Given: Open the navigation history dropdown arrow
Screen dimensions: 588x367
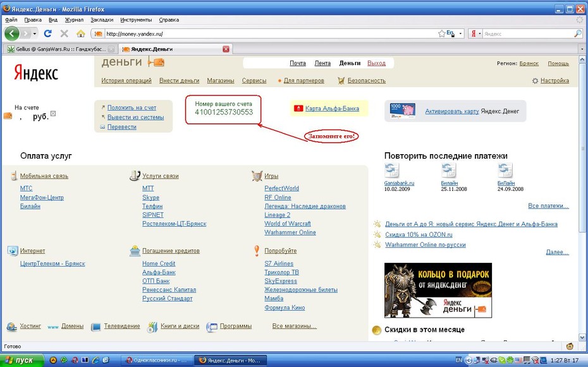Looking at the screenshot, I should pos(35,33).
